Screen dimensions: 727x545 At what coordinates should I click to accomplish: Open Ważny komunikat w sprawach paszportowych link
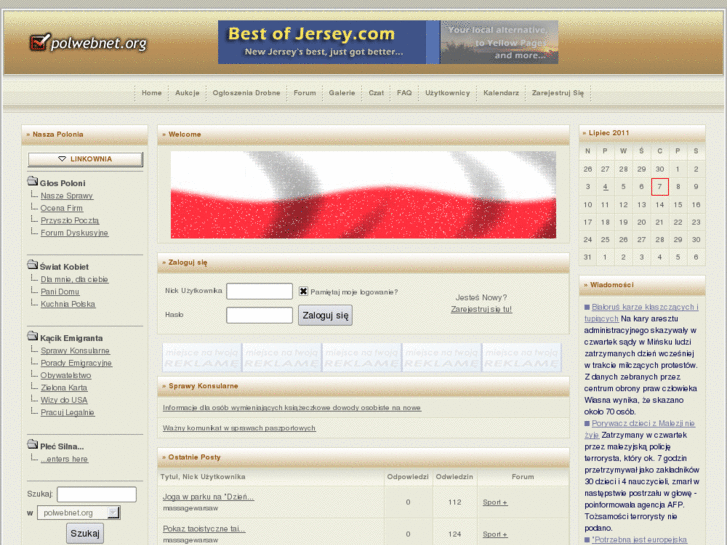[x=239, y=428]
